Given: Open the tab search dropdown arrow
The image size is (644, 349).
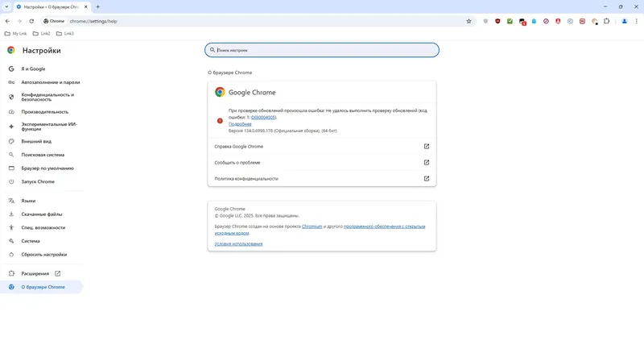Looking at the screenshot, I should 6,7.
